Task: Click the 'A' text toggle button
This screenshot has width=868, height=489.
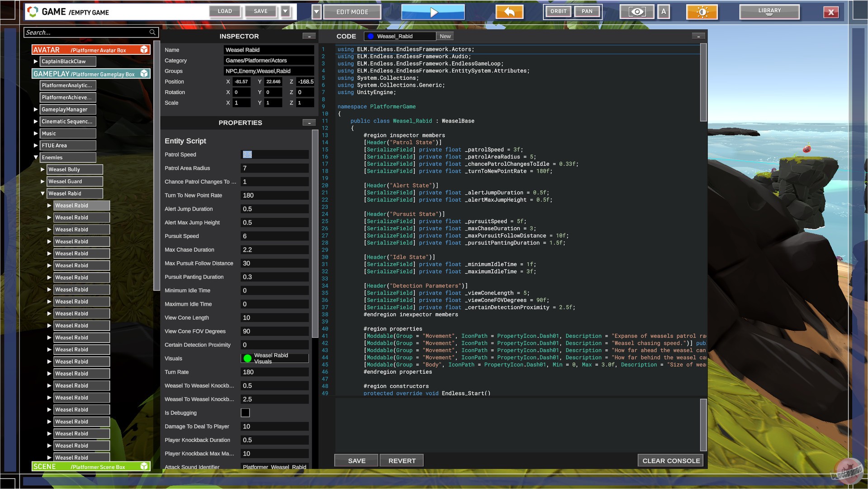Action: [664, 12]
